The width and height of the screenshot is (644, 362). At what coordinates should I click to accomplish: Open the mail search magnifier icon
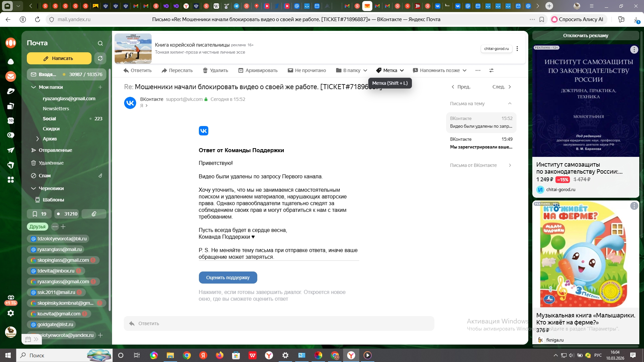[x=100, y=43]
